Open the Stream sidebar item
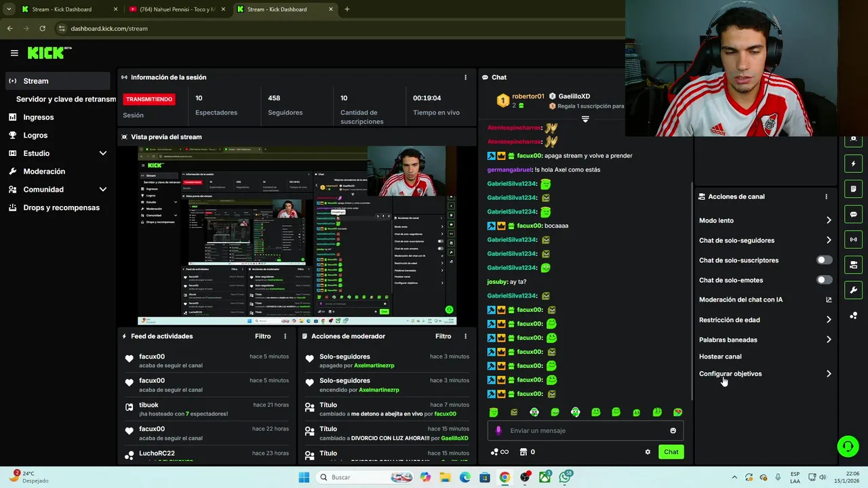The height and width of the screenshot is (488, 868). [57, 81]
